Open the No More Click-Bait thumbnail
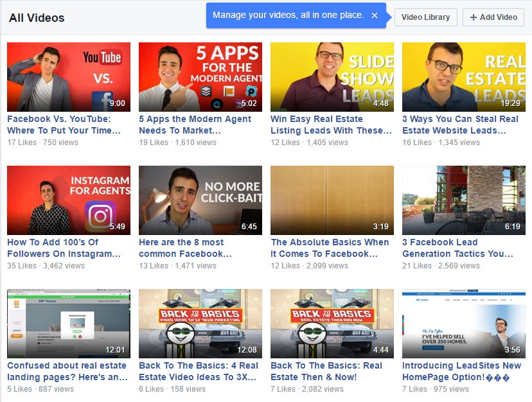532x402 pixels. pyautogui.click(x=200, y=200)
